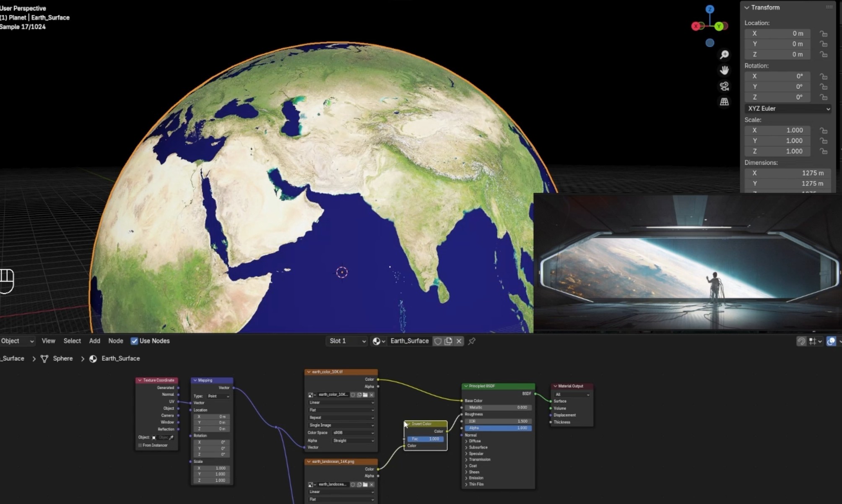Click the zoom magnifier viewport icon

724,55
